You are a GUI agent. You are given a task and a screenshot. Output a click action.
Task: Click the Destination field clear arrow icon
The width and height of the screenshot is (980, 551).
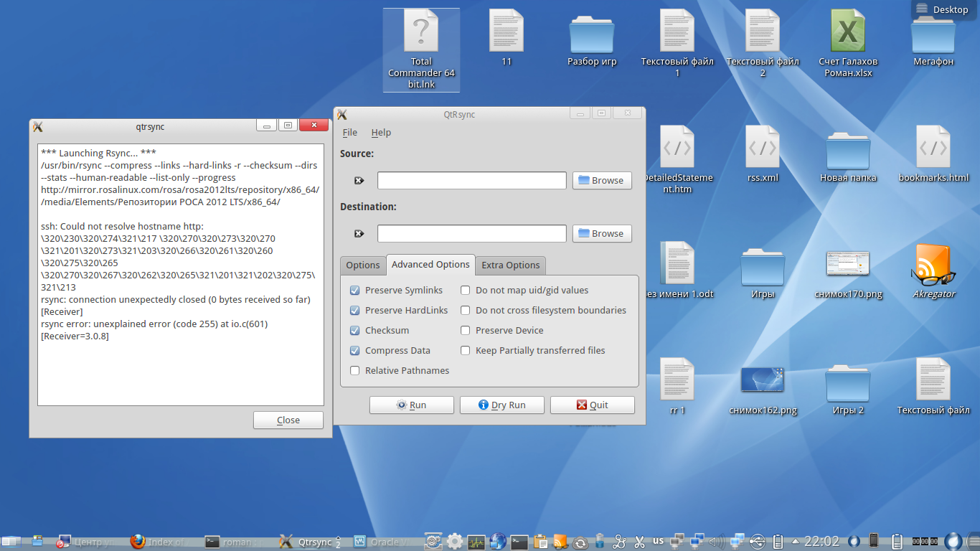[x=359, y=234]
